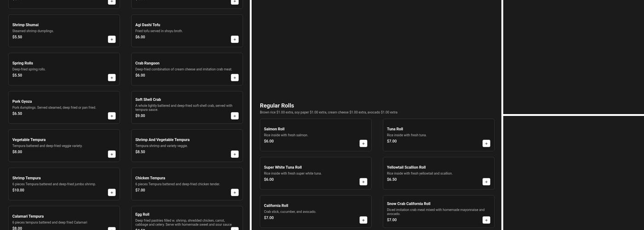Add Soft Shell Crab to cart
Screen dimensions: 644x230
point(235,116)
